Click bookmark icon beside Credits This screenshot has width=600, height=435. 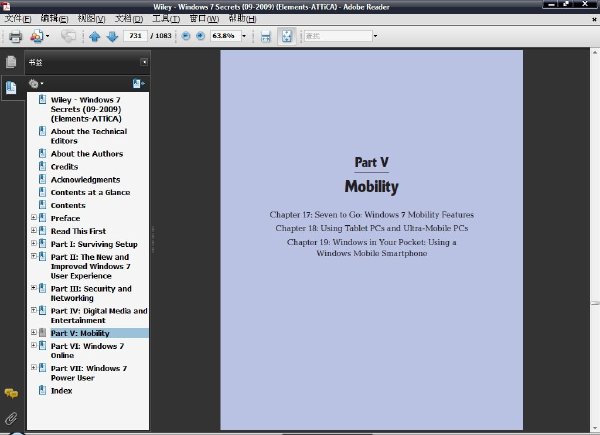point(42,166)
